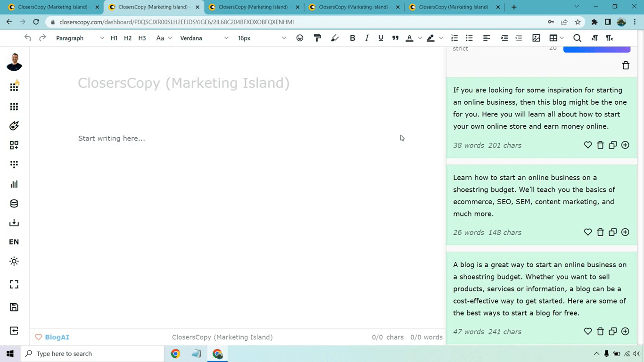Copy the 38 words result
The image size is (644, 362).
612,145
